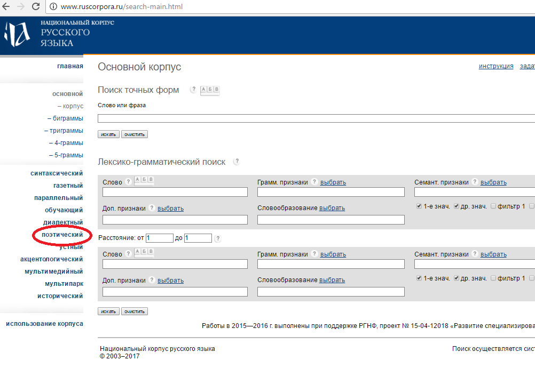Open выбрать for first Доп. признаки
This screenshot has width=535, height=392.
[x=171, y=209]
